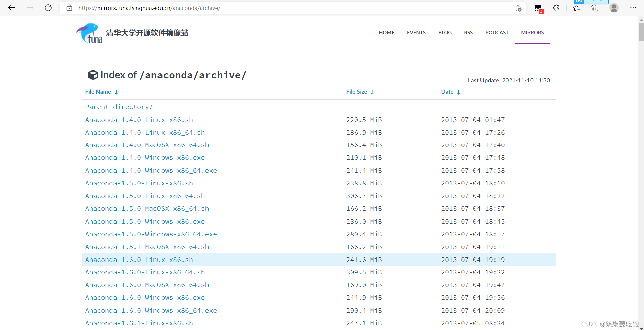Click the vertical scrollbar thumb
Screen dimensions: 644x330
(641, 32)
